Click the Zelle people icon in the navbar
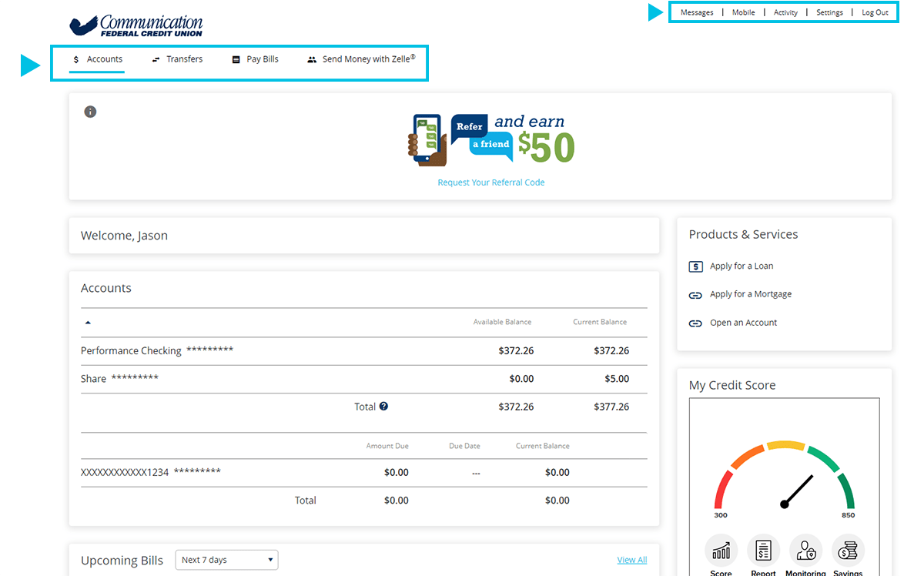This screenshot has width=924, height=576. click(312, 59)
